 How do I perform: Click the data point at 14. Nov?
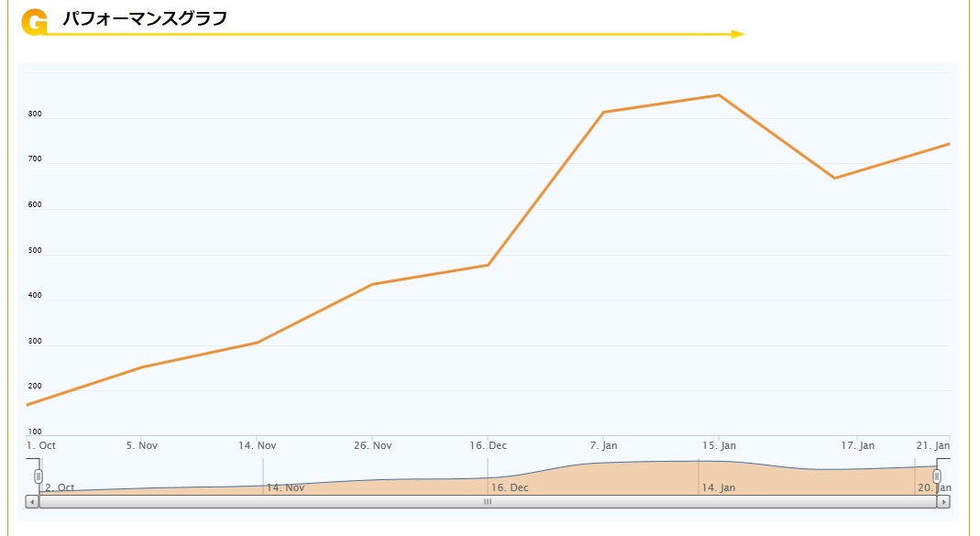point(258,343)
